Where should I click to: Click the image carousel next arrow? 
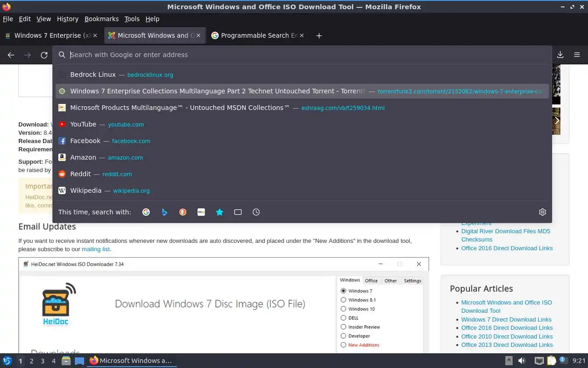coord(556,121)
